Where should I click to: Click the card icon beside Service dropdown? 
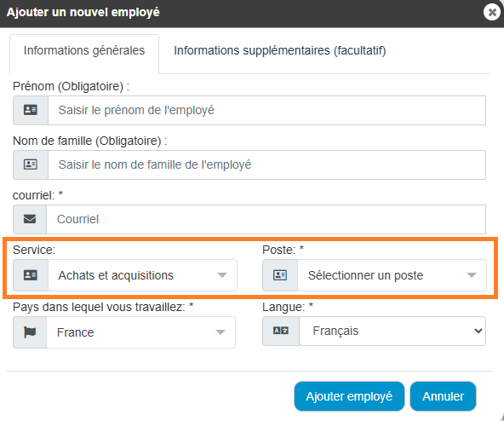coord(31,275)
